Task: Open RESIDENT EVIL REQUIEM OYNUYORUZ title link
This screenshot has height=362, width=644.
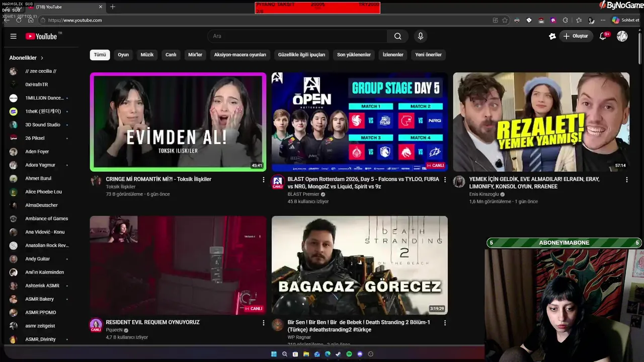Action: point(152,322)
